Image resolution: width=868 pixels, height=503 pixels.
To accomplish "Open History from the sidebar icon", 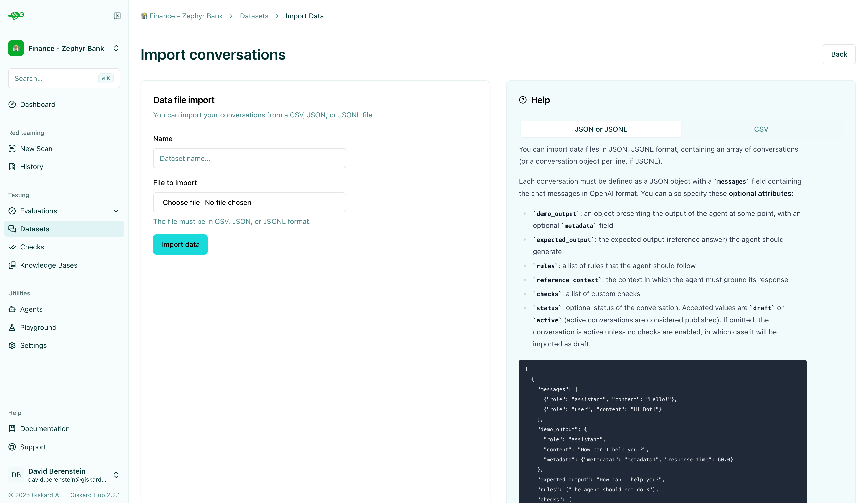I will 12,167.
